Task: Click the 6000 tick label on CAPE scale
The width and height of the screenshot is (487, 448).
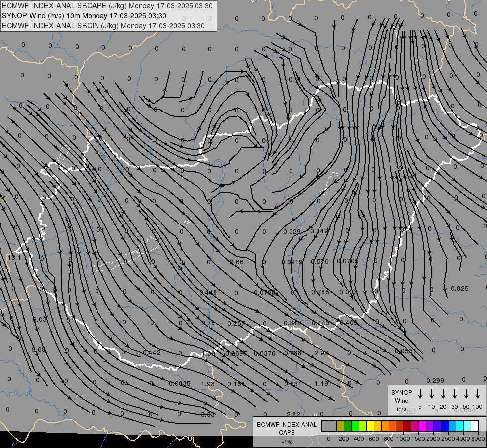Action: pos(478,439)
